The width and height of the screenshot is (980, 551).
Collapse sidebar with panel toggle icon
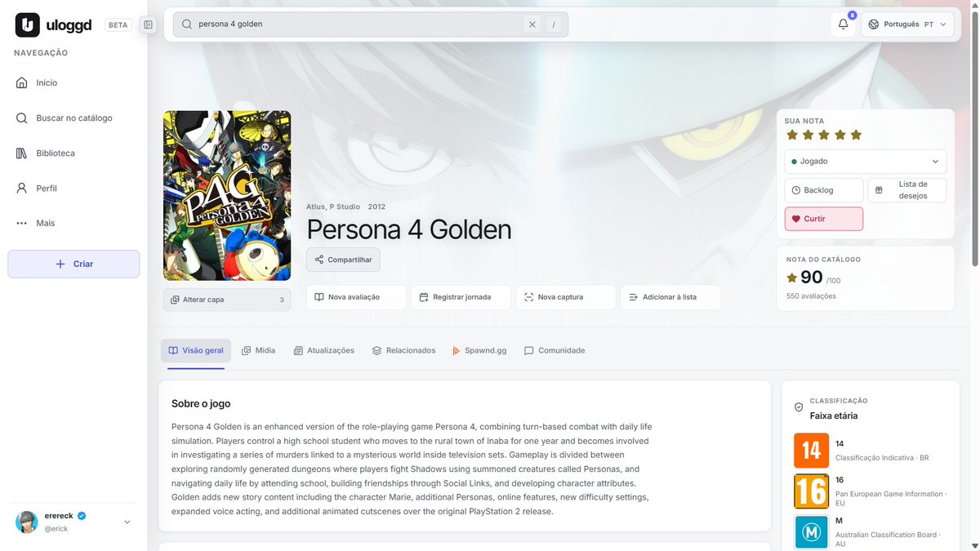click(148, 24)
